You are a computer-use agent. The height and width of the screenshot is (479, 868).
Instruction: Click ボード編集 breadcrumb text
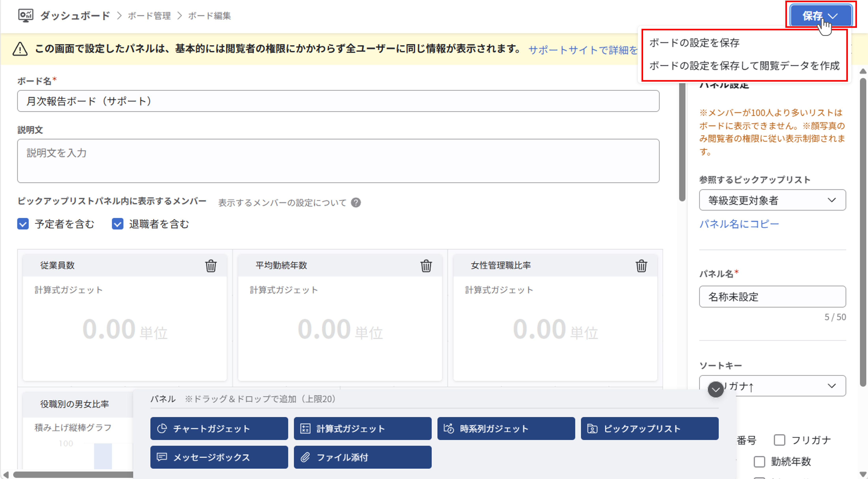(209, 16)
